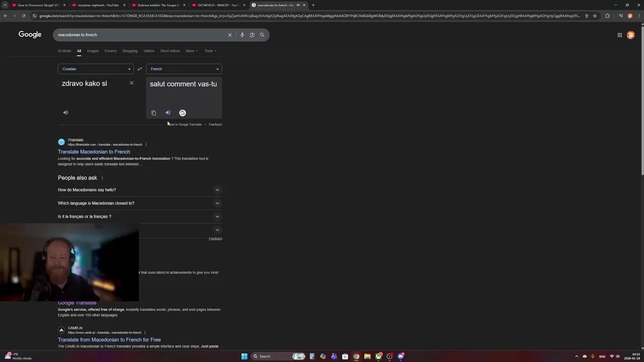644x362 pixels.
Task: Open a new browser tab
Action: coord(313,5)
